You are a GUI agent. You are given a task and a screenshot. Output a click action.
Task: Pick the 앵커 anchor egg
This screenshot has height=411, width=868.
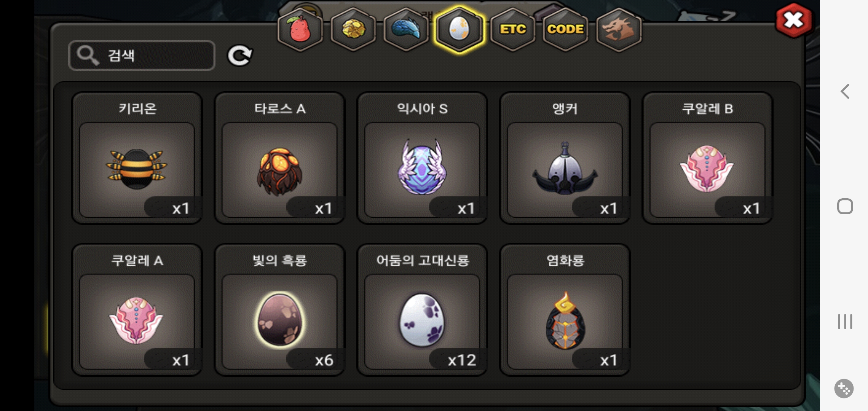coord(565,158)
